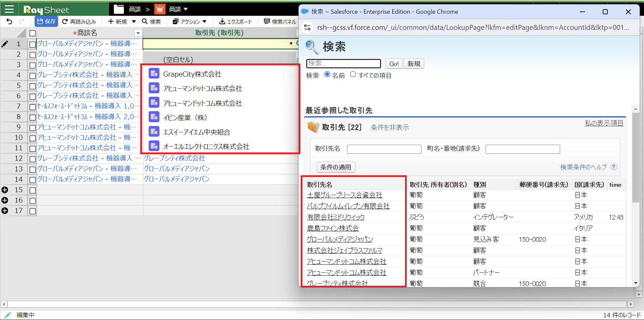
Task: Click the 条件の適用 button
Action: [336, 167]
